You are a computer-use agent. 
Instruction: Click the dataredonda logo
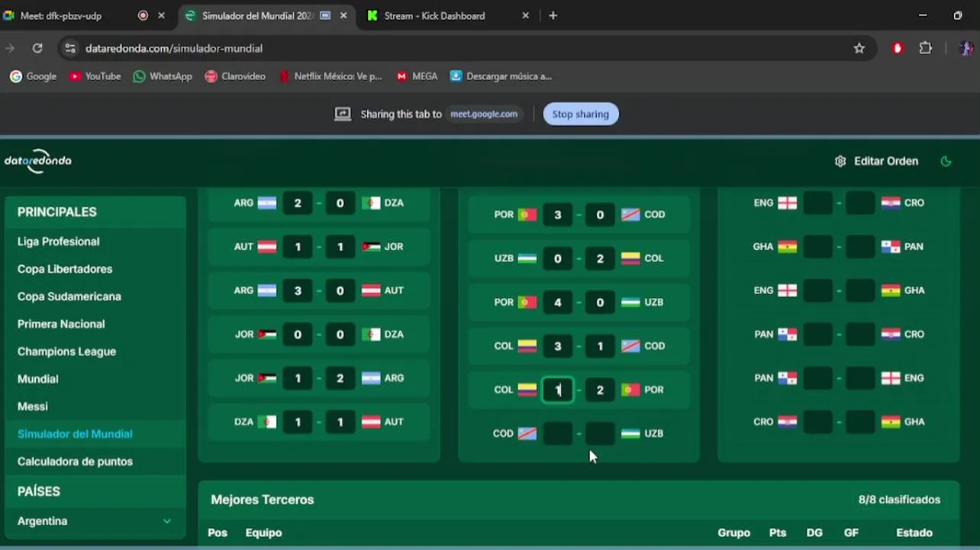click(38, 161)
